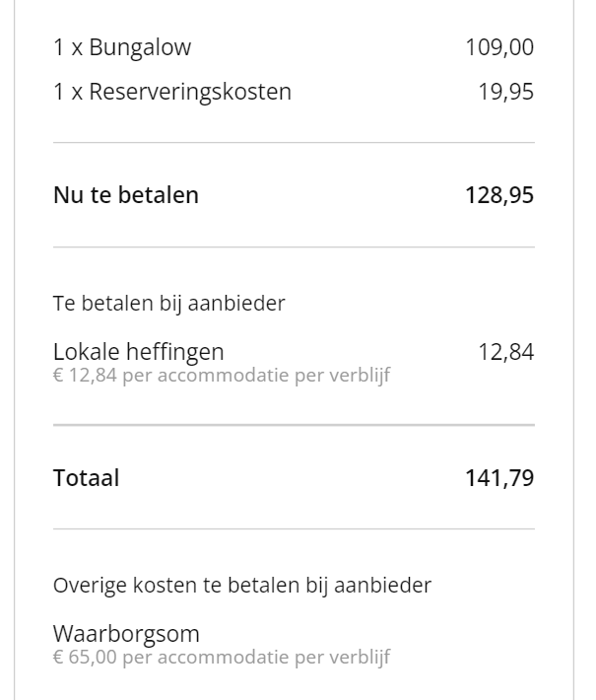Click the thick divider above Totaal
The height and width of the screenshot is (700, 596).
point(294,425)
